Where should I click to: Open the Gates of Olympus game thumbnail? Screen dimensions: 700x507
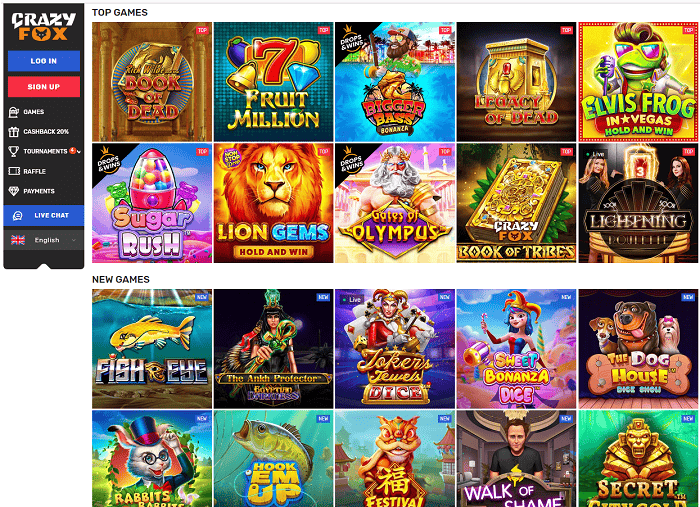pyautogui.click(x=395, y=203)
